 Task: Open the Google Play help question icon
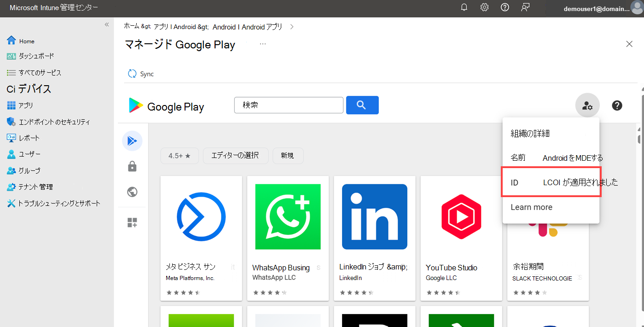pos(617,105)
